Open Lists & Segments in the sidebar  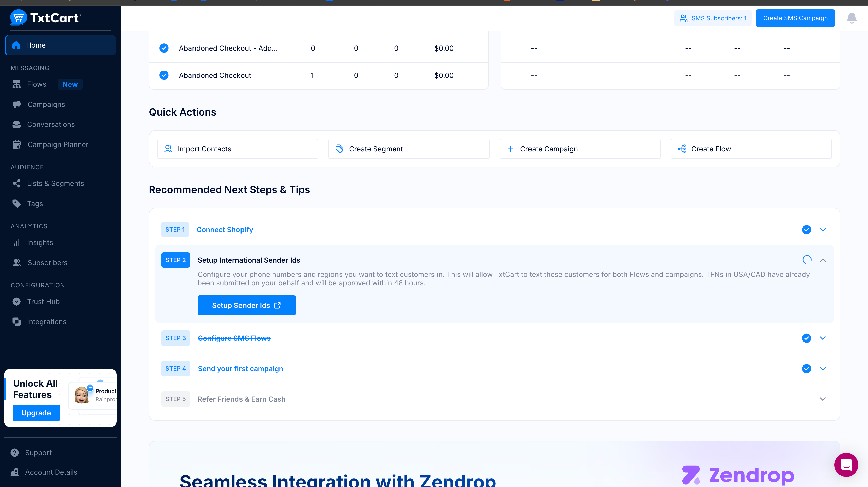coord(56,183)
